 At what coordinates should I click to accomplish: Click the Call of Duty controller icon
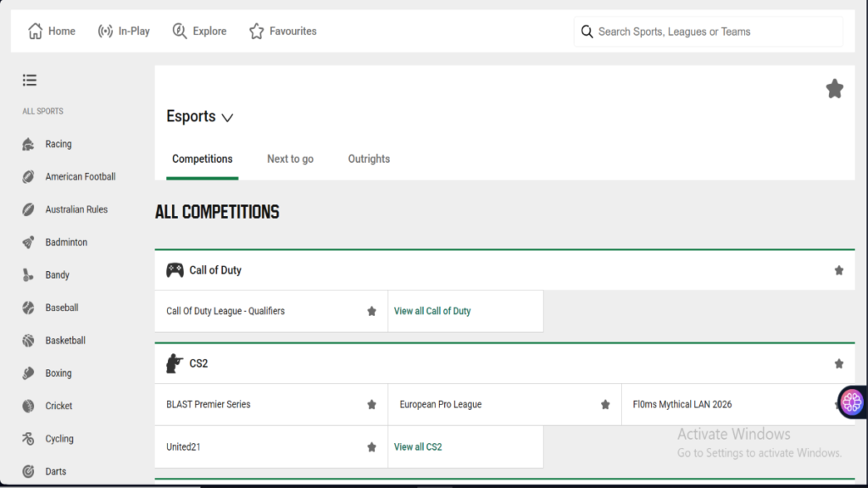click(176, 269)
